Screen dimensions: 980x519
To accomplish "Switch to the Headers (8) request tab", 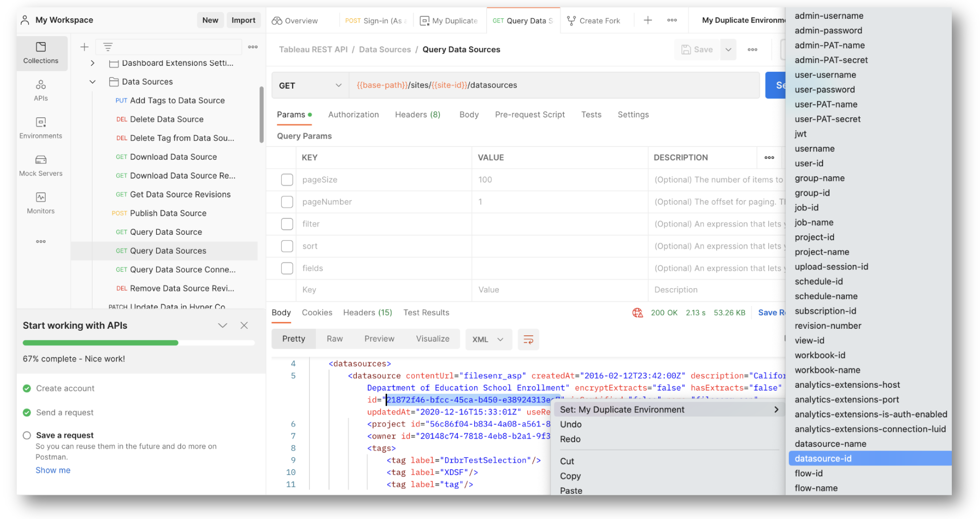I will (x=418, y=115).
